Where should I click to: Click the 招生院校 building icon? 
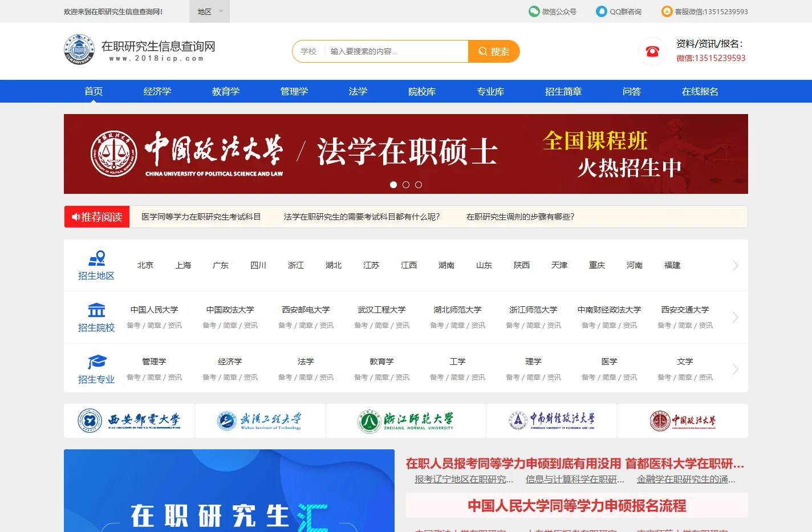(x=96, y=310)
